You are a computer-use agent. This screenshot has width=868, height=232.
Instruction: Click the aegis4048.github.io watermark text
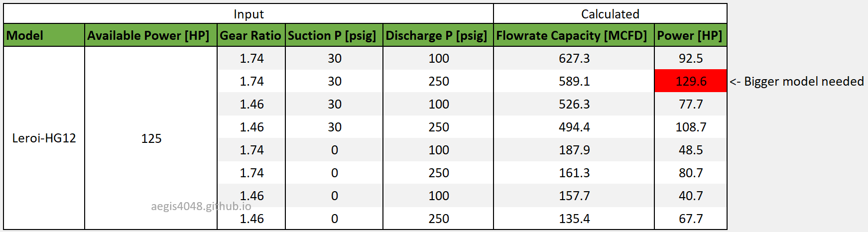coord(201,206)
